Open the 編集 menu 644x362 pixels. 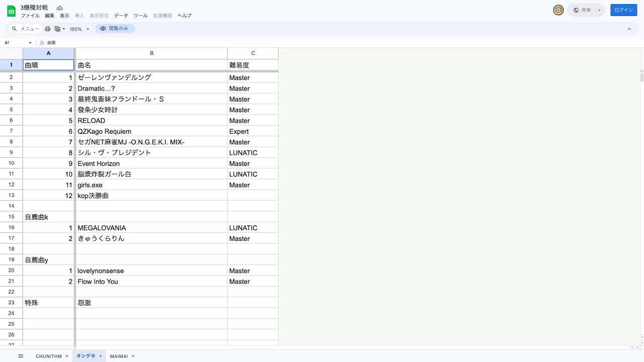pos(49,16)
